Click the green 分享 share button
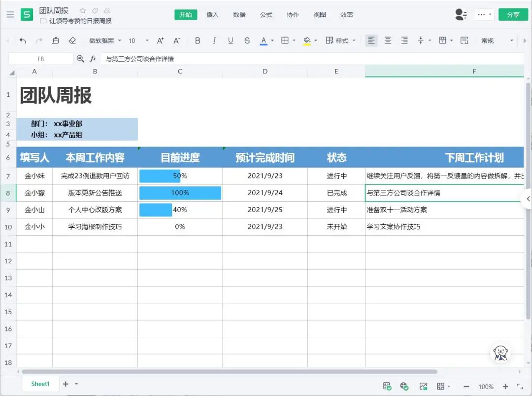This screenshot has height=396, width=532. [513, 15]
